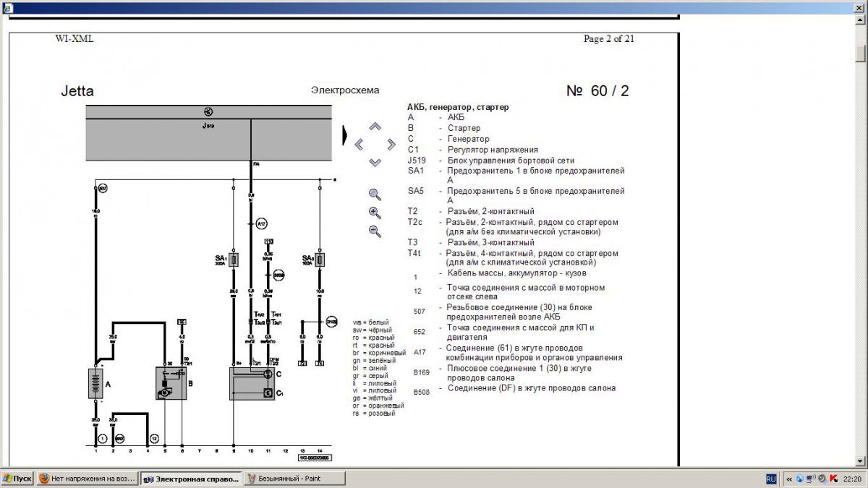
Task: Click the 'Page 2 of 21' text
Action: [x=609, y=39]
